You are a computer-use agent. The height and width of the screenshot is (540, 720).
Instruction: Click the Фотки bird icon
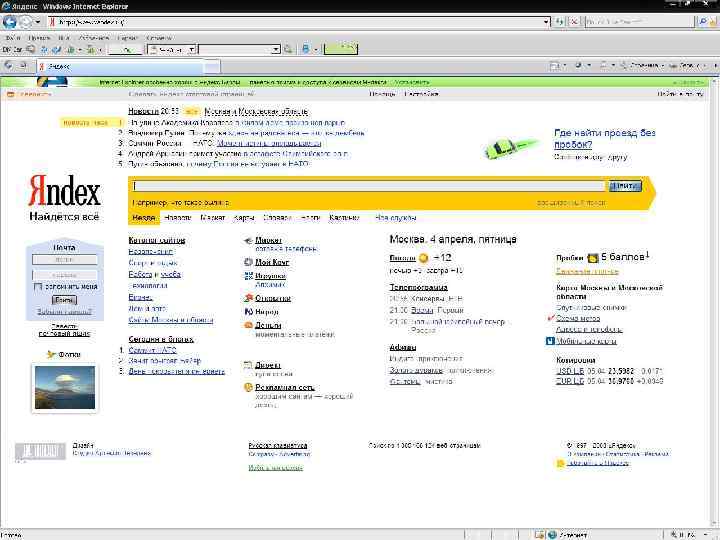point(51,354)
